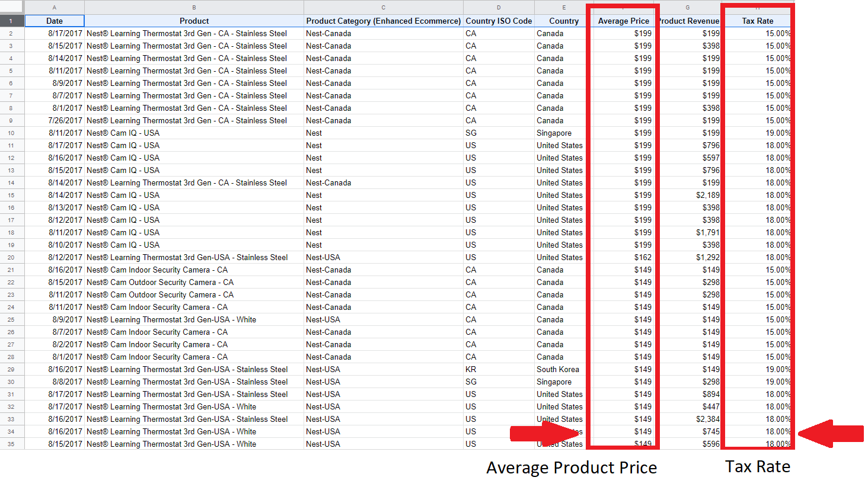Select entire column B via its letter header
The width and height of the screenshot is (868, 490).
pyautogui.click(x=194, y=7)
